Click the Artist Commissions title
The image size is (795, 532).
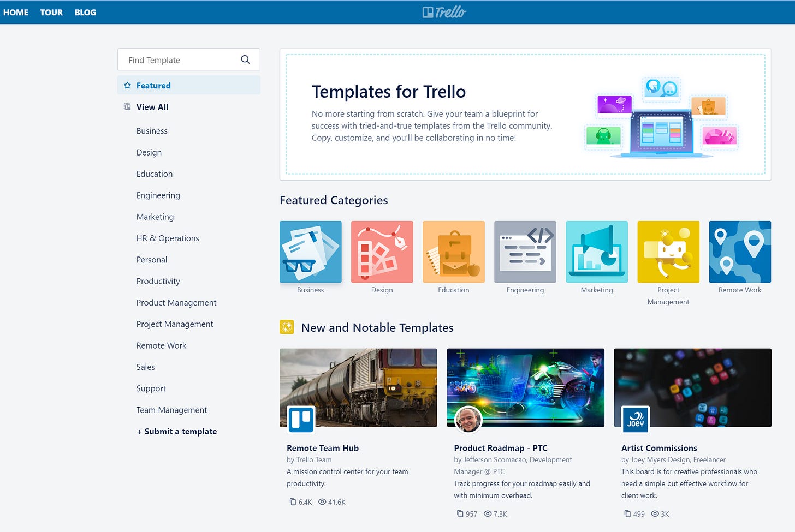click(x=659, y=448)
